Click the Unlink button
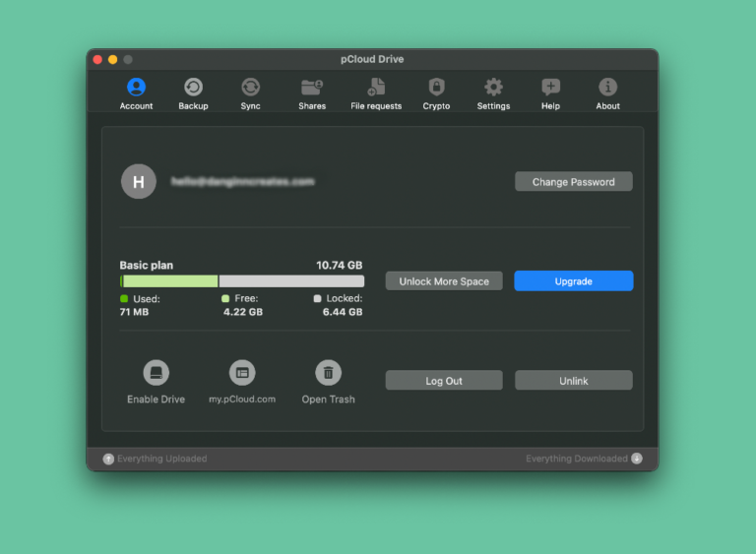This screenshot has width=756, height=554. [x=573, y=381]
